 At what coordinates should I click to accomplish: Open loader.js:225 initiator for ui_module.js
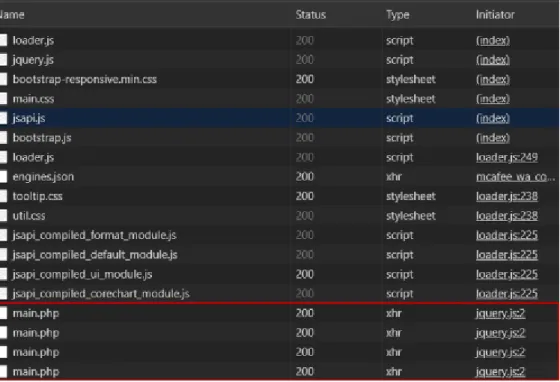pos(506,275)
